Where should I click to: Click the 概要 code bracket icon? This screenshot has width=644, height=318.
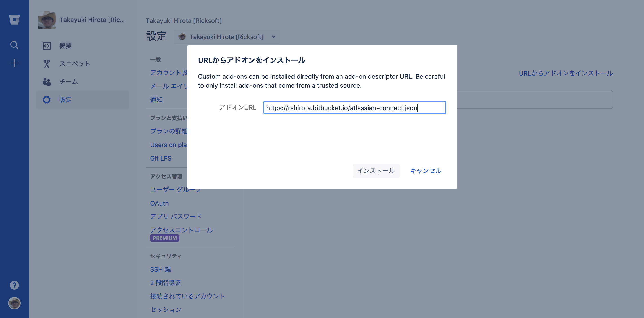pyautogui.click(x=47, y=46)
